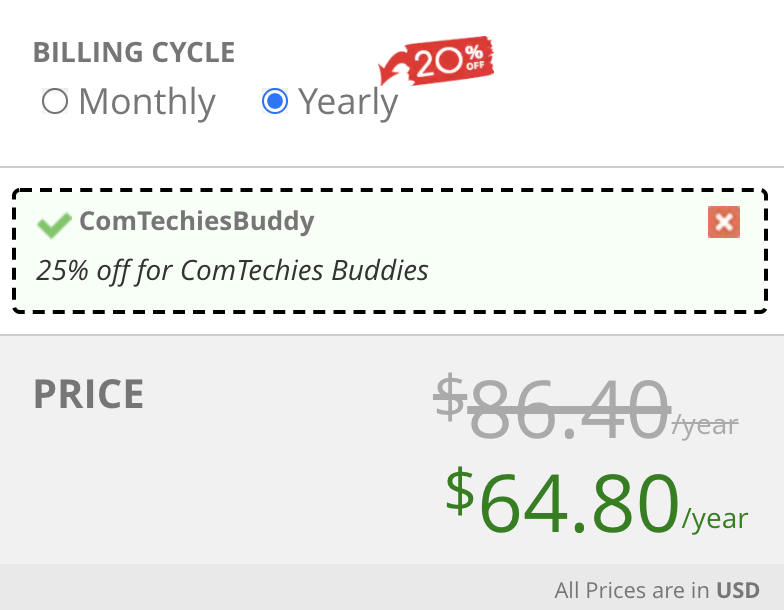784x610 pixels.
Task: Click the Yearly label text
Action: (348, 102)
